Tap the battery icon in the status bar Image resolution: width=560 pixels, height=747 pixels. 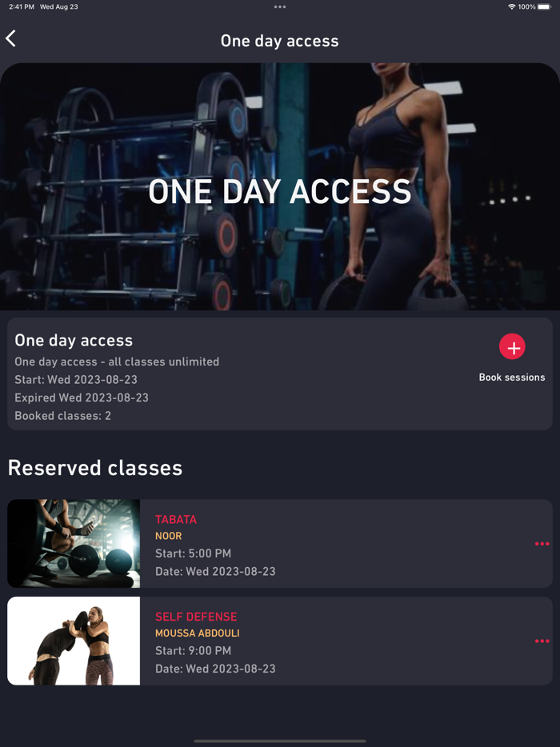[x=544, y=6]
